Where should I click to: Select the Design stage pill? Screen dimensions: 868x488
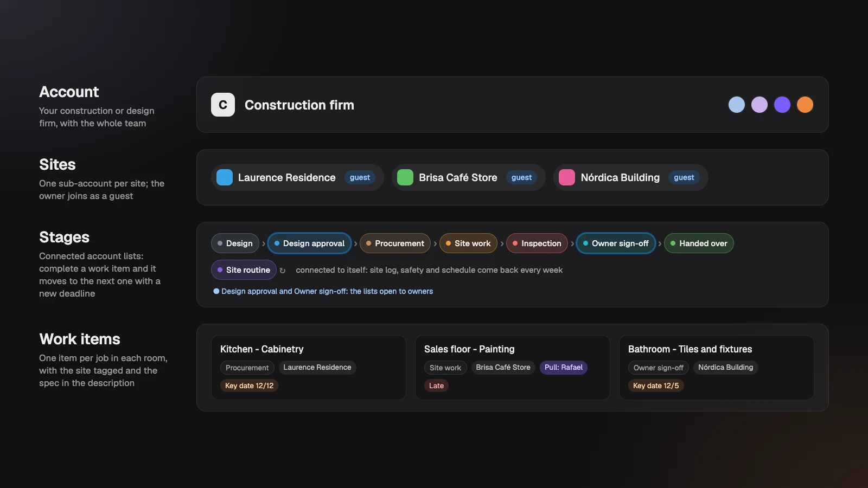click(235, 243)
